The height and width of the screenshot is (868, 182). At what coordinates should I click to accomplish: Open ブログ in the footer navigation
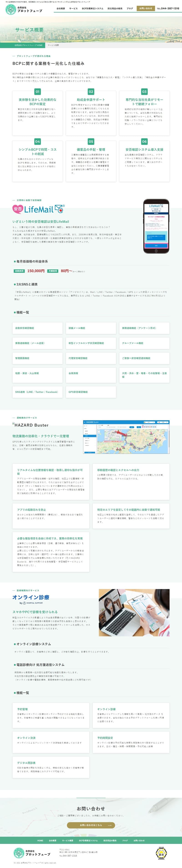pyautogui.click(x=125, y=840)
